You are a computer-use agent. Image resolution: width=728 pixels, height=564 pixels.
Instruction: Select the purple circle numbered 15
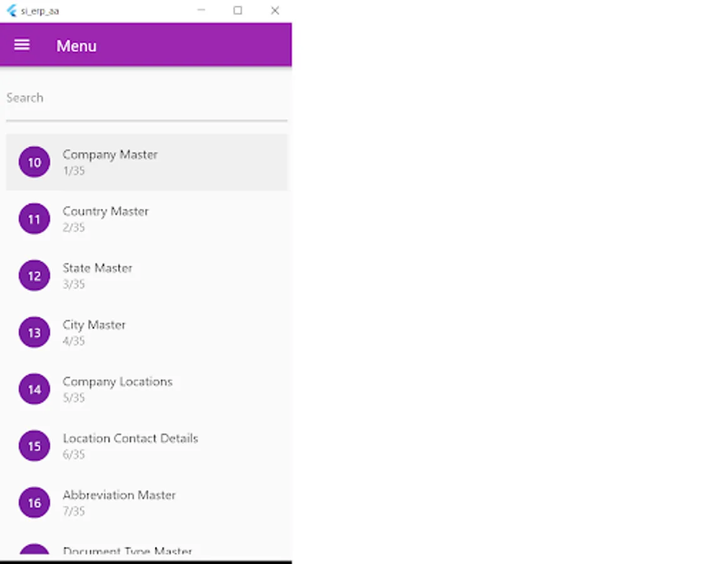(34, 446)
